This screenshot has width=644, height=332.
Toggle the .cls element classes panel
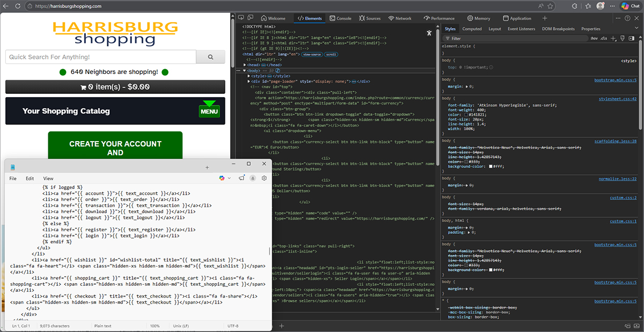(604, 39)
